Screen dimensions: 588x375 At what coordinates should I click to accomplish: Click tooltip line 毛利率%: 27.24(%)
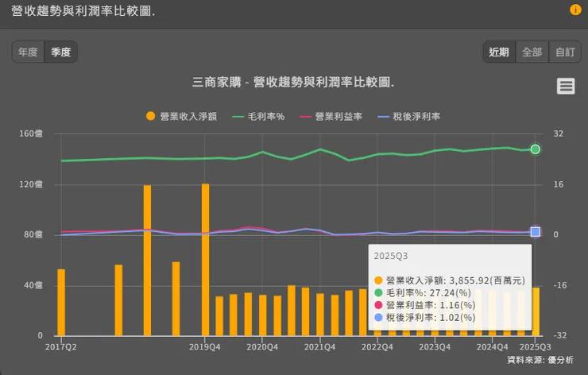coord(423,293)
